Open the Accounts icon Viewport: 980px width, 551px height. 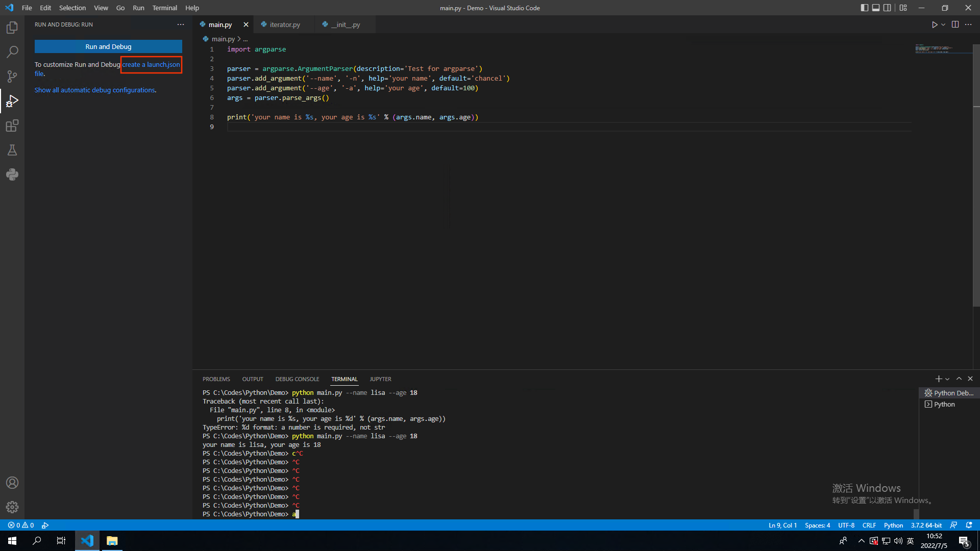tap(12, 483)
